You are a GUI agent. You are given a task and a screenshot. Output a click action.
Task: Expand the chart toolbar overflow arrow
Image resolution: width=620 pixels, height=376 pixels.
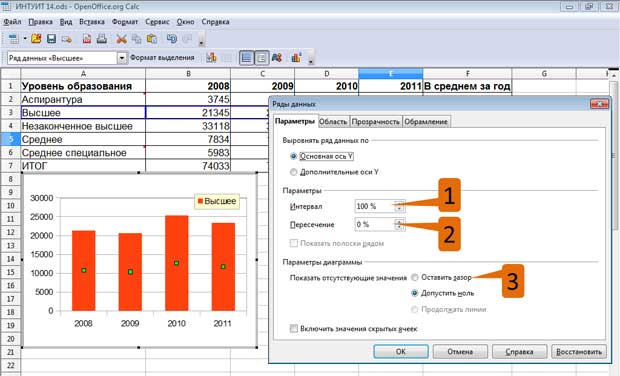[x=311, y=59]
